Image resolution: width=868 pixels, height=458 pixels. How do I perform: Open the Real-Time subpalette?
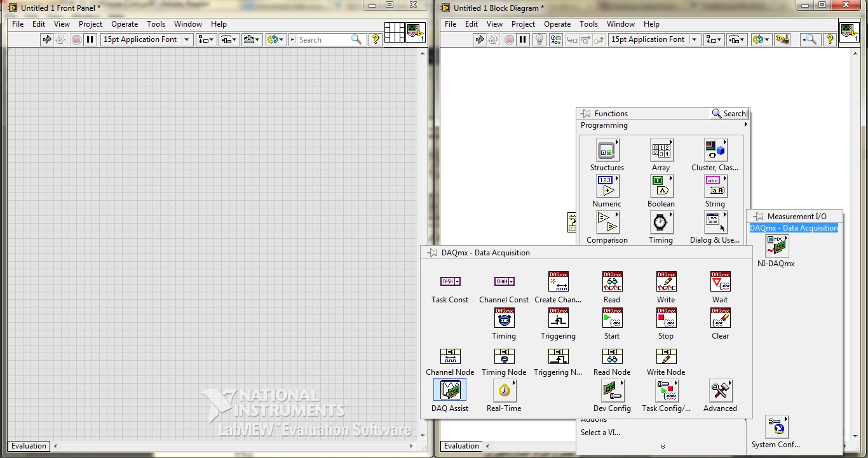(x=504, y=390)
